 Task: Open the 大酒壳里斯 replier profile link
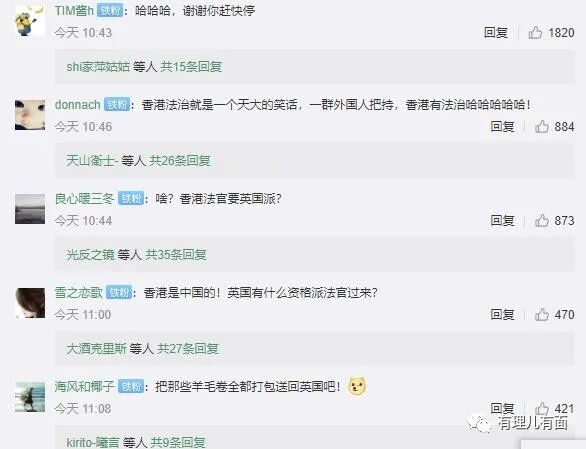(x=96, y=349)
